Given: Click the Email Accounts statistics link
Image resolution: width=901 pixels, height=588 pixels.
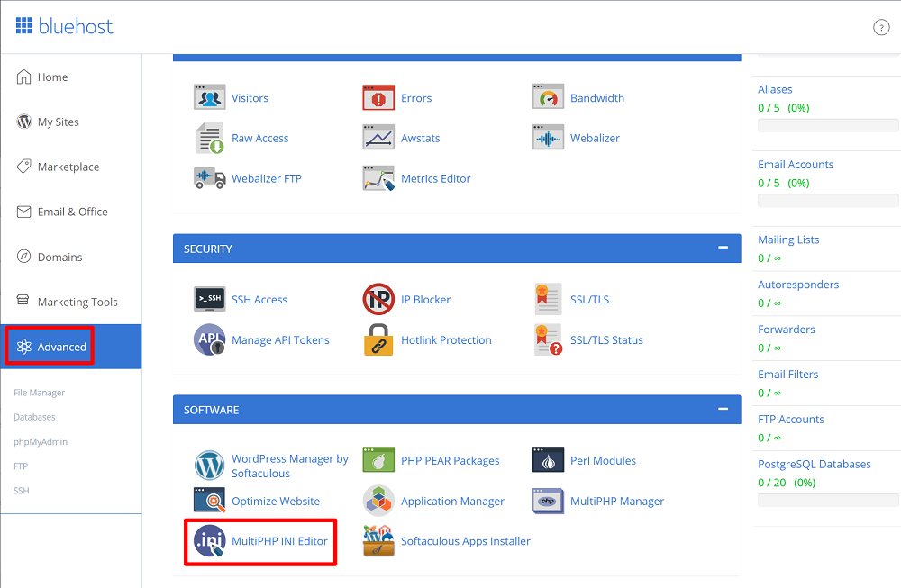Looking at the screenshot, I should coord(796,164).
